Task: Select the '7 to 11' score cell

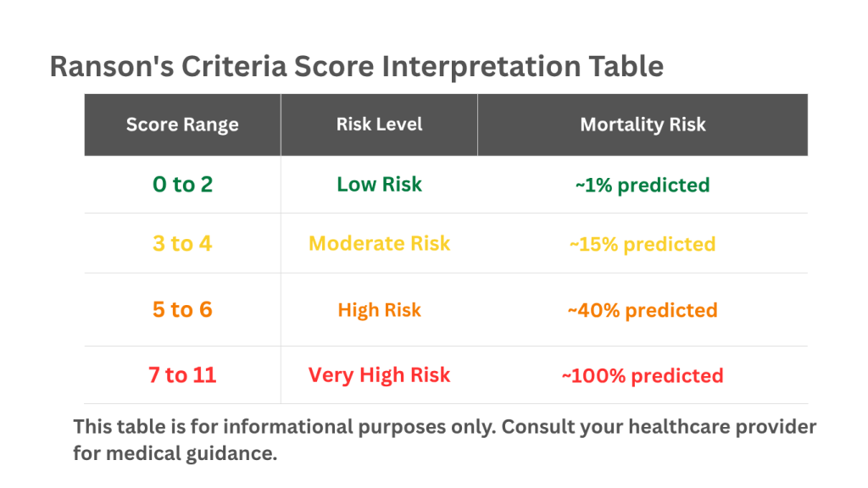Action: coord(182,375)
